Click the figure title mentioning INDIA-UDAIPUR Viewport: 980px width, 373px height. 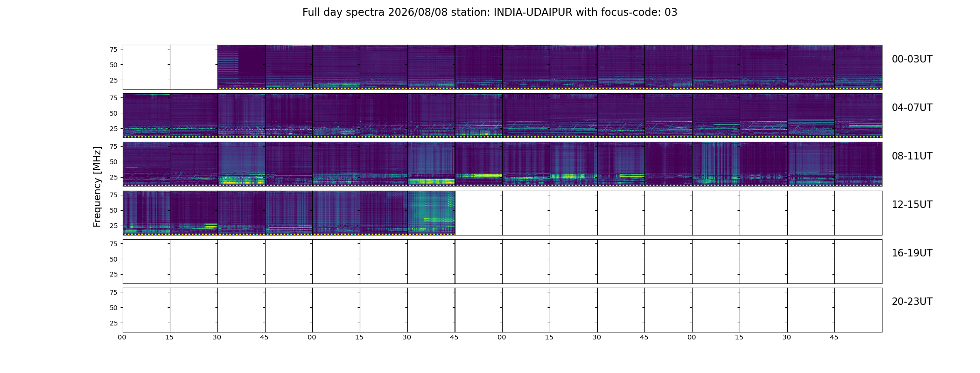(x=490, y=13)
